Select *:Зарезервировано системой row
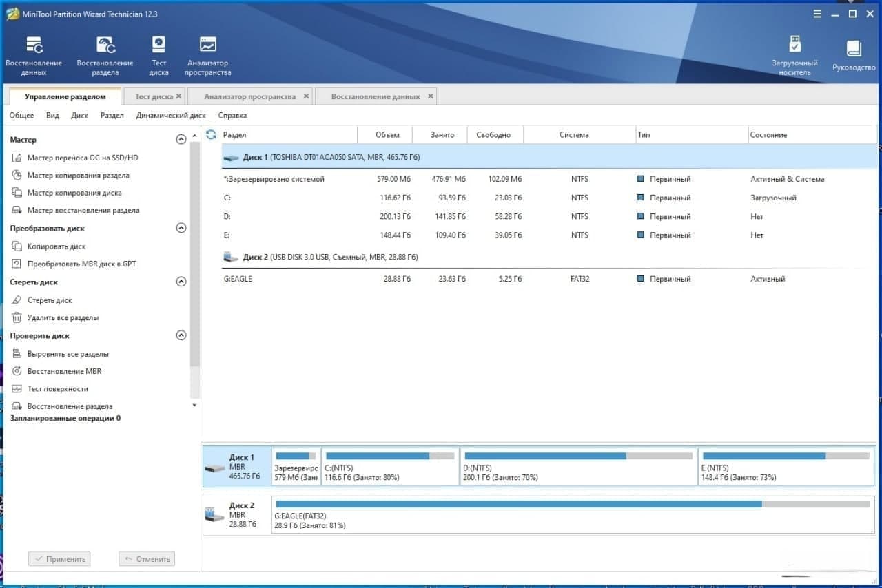Viewport: 882px width, 588px height. click(x=550, y=179)
